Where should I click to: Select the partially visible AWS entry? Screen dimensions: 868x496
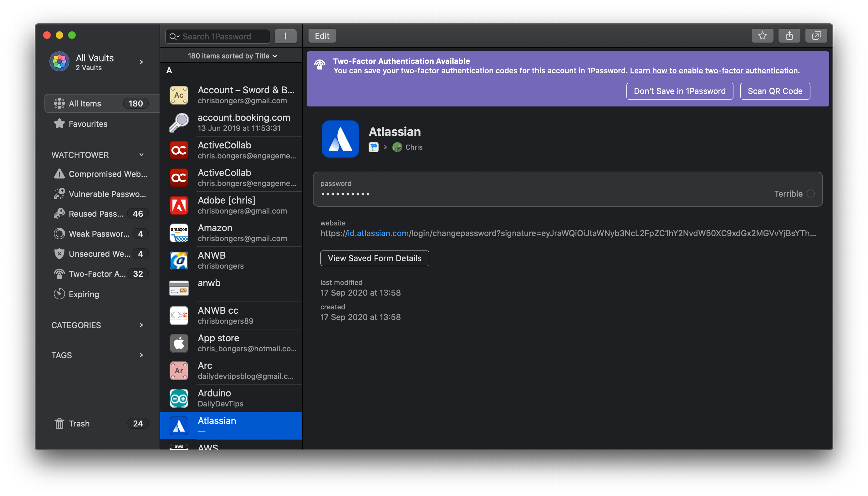231,445
